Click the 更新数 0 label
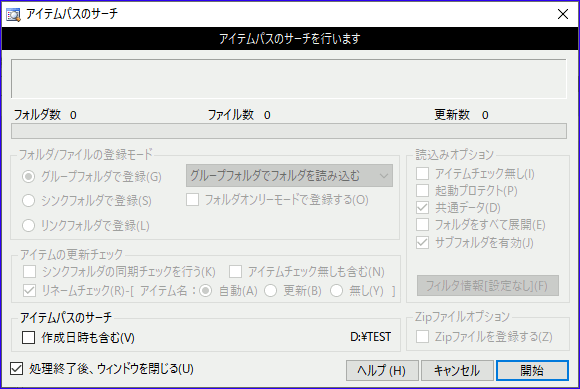This screenshot has height=389, width=580. pyautogui.click(x=462, y=115)
